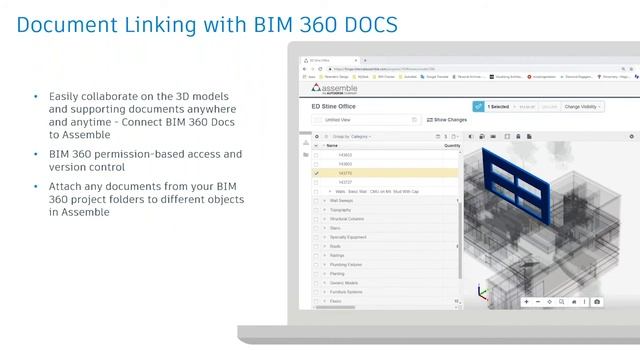Expand the Stairs category

(325, 228)
